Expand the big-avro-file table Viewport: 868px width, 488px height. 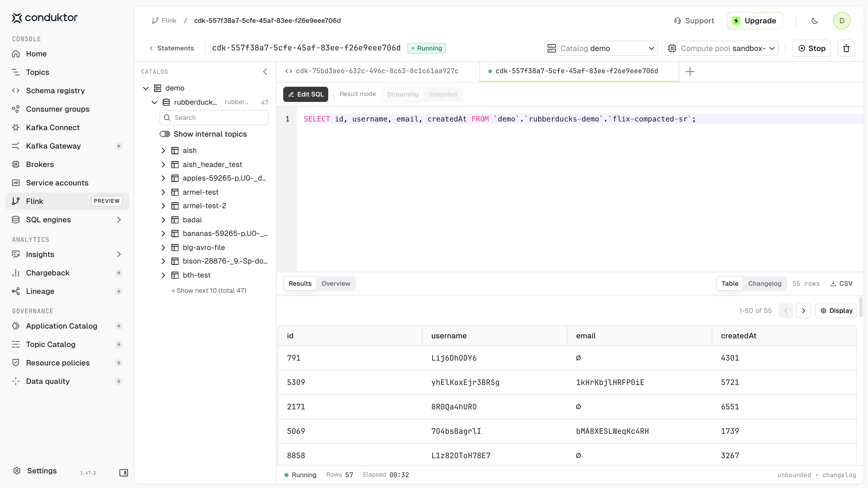tap(163, 248)
